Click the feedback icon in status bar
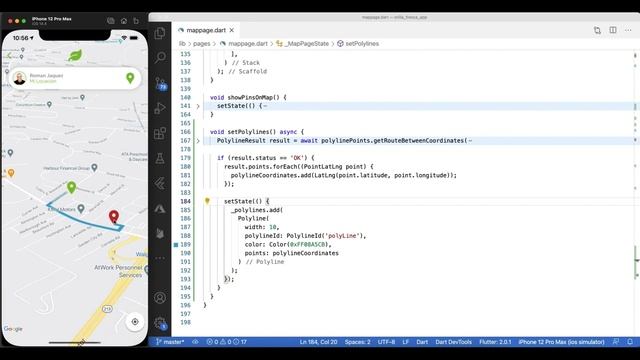 pos(616,342)
